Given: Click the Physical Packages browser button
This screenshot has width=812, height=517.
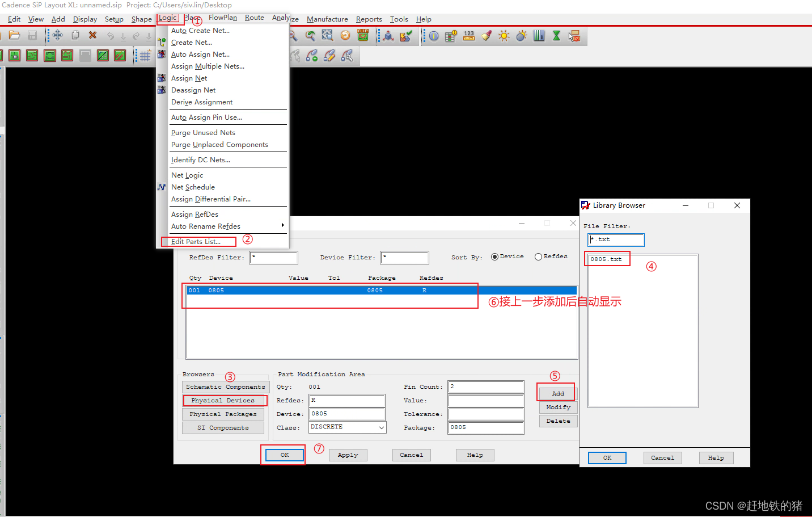Looking at the screenshot, I should 223,414.
